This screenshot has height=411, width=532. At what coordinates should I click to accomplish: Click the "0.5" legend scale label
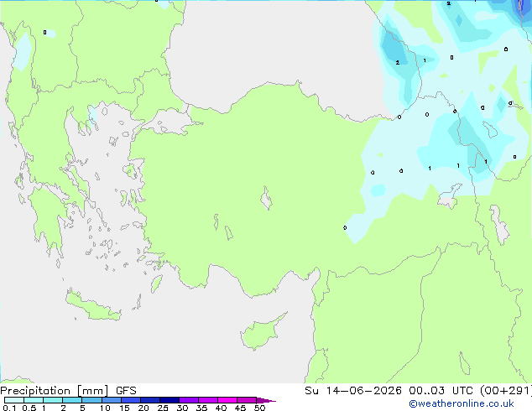(29, 408)
